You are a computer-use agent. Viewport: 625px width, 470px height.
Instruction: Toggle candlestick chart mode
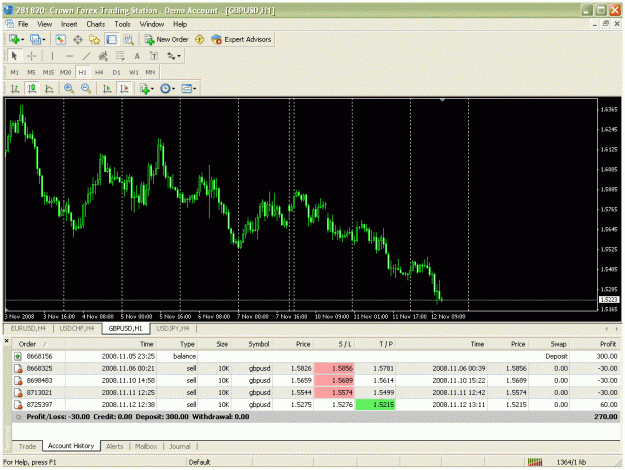coord(32,88)
